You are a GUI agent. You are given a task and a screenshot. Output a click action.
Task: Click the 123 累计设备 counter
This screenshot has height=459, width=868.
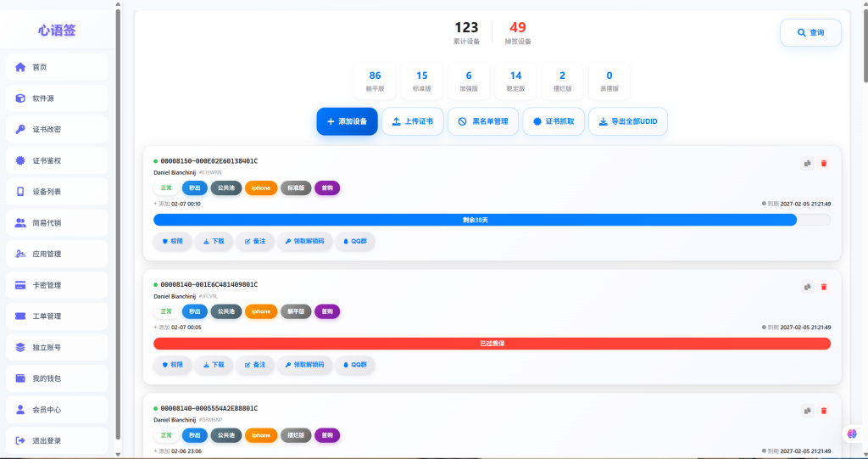click(466, 33)
